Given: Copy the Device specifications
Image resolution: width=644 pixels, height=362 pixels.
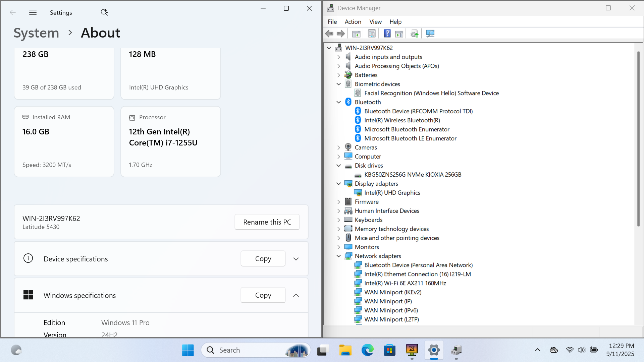Looking at the screenshot, I should [263, 259].
